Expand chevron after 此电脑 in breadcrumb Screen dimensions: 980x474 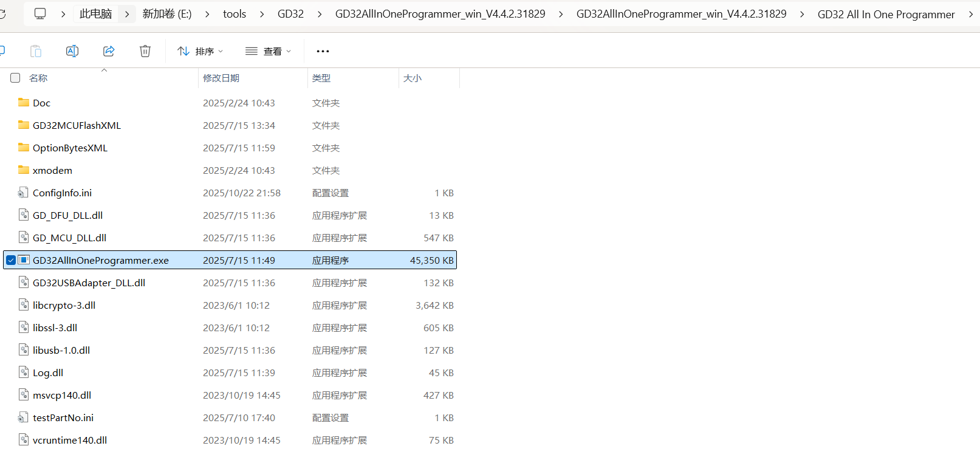[x=126, y=14]
